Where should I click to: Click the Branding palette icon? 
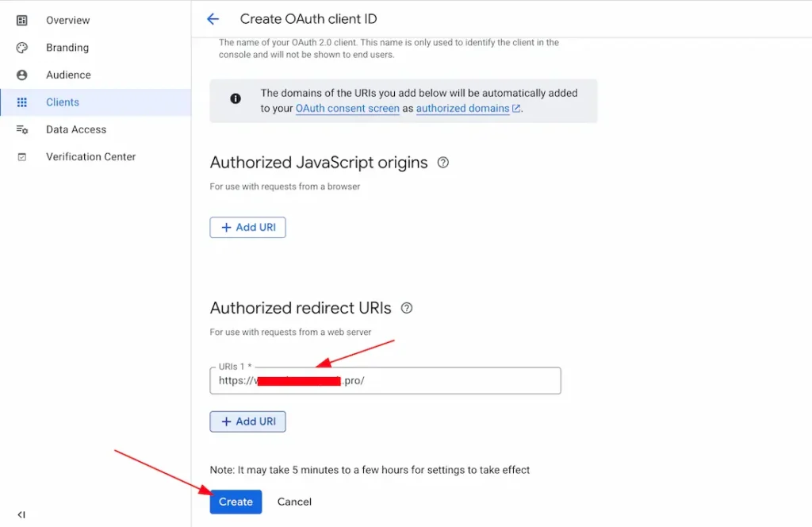pos(22,48)
